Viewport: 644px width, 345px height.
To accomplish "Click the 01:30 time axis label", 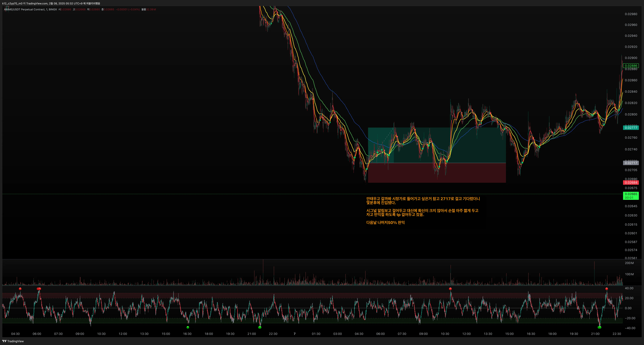I will click(x=316, y=334).
